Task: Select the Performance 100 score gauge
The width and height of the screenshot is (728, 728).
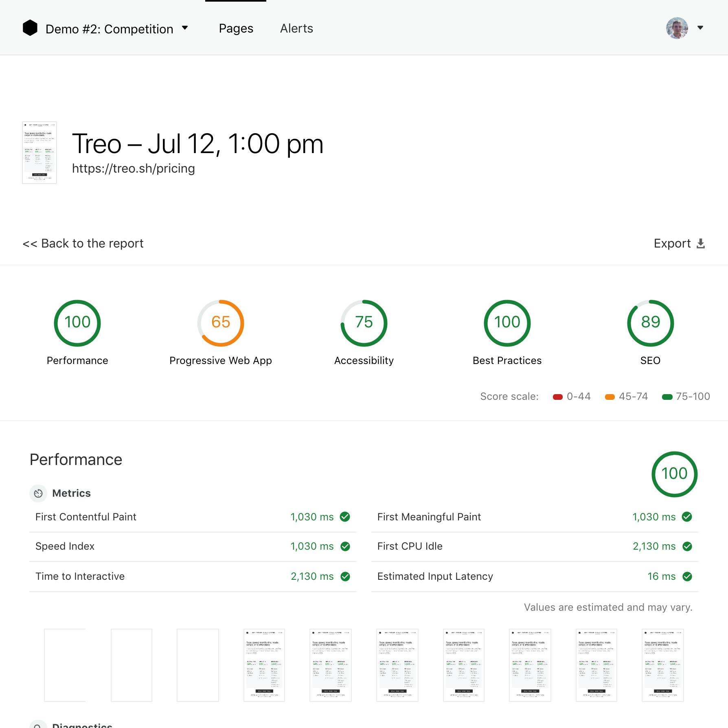Action: (77, 323)
